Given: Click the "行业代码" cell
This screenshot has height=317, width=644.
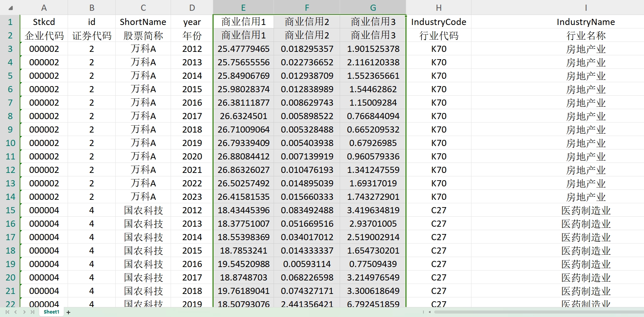Looking at the screenshot, I should coord(438,35).
